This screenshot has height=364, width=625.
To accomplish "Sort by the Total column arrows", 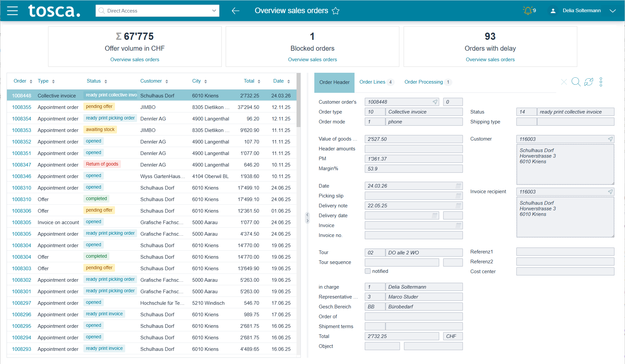I will pos(259,81).
